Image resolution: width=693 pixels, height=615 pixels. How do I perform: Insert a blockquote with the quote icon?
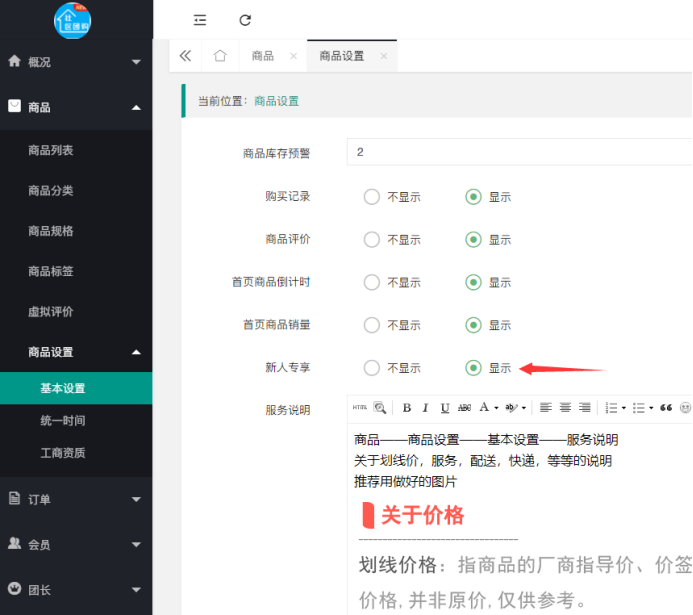pyautogui.click(x=666, y=408)
